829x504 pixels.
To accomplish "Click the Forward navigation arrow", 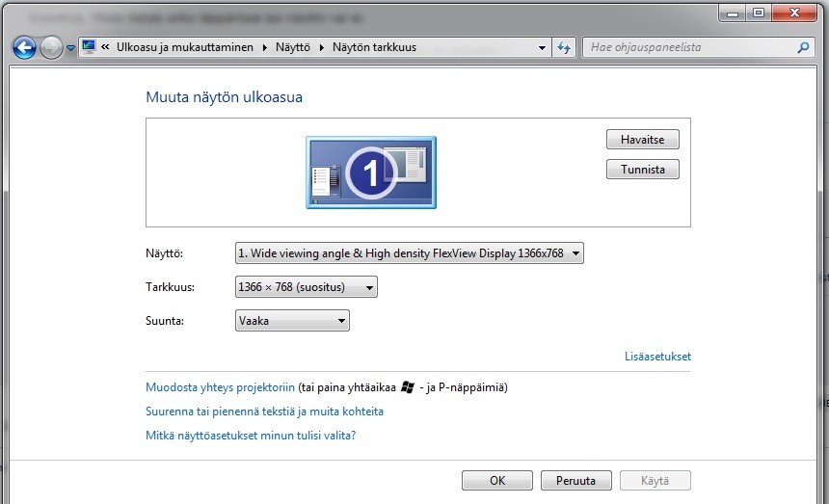I will pyautogui.click(x=51, y=47).
